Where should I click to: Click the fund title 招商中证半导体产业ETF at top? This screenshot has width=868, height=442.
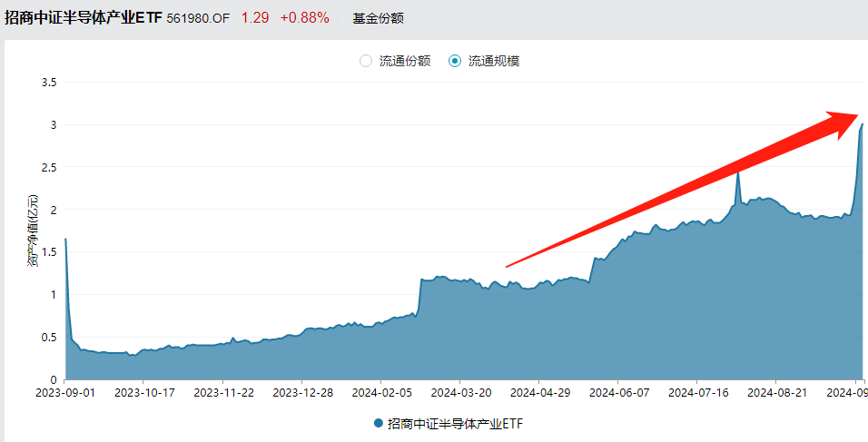(x=84, y=17)
